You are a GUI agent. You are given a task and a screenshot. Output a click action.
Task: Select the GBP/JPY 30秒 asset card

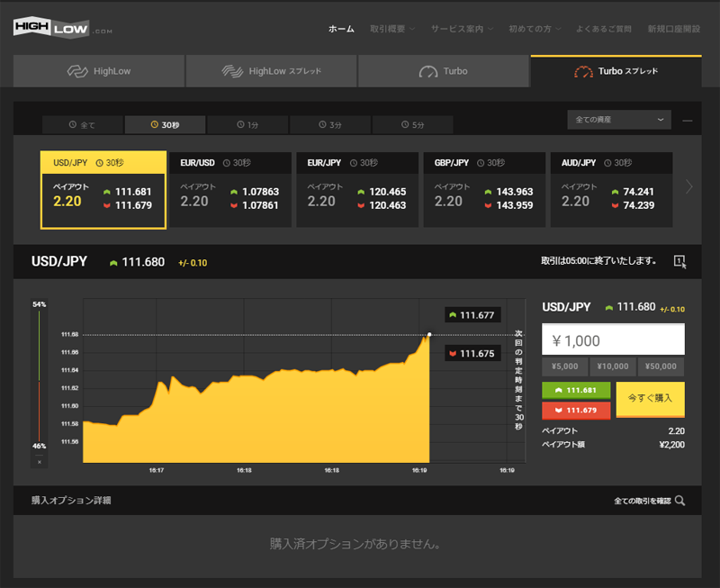tap(484, 190)
